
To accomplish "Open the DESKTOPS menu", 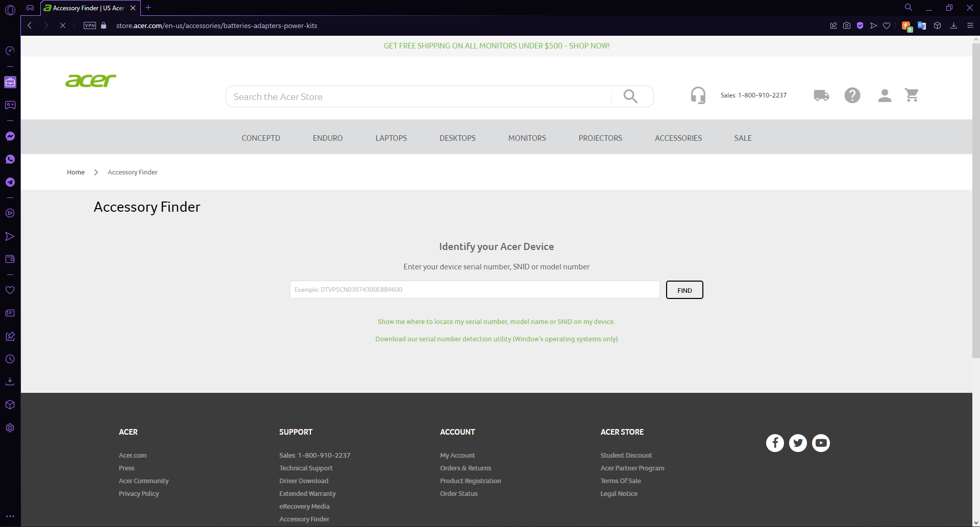I will tap(457, 138).
